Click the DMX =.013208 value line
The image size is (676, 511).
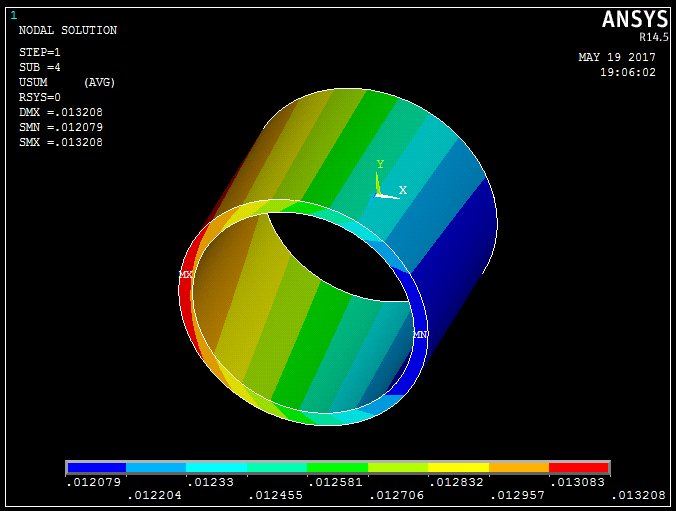tap(61, 113)
